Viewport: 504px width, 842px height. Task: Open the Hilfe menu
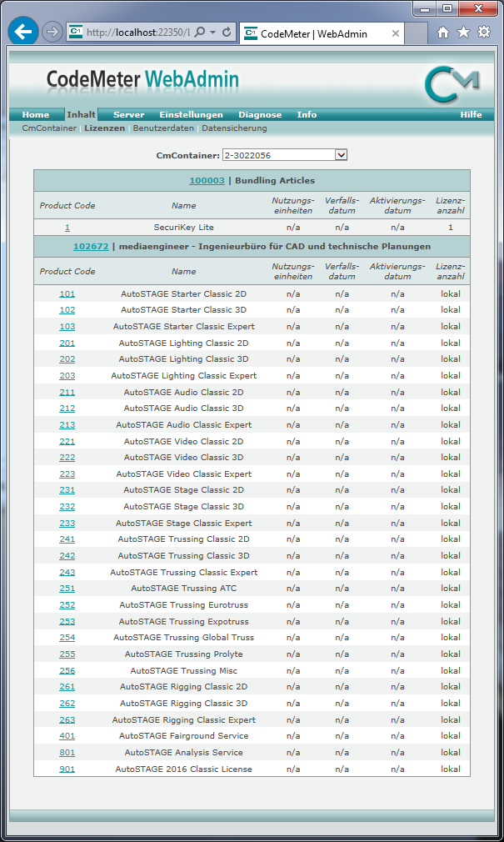coord(471,114)
